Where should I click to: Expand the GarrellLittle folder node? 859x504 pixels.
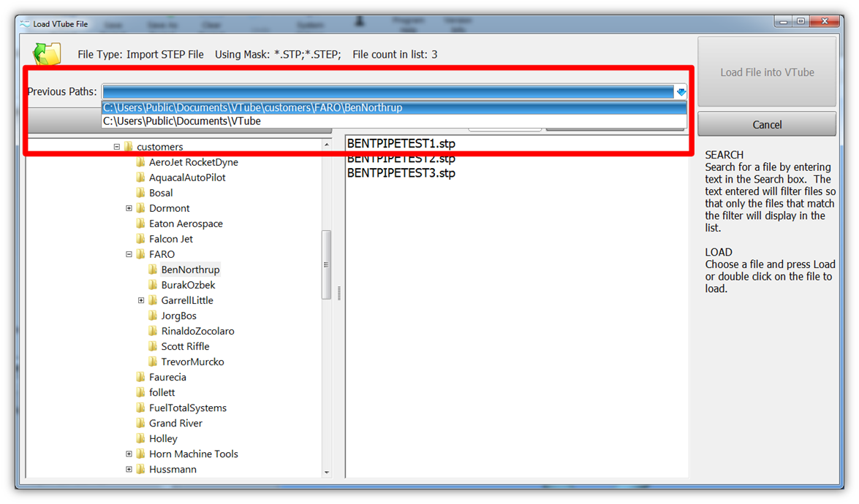[x=141, y=301]
